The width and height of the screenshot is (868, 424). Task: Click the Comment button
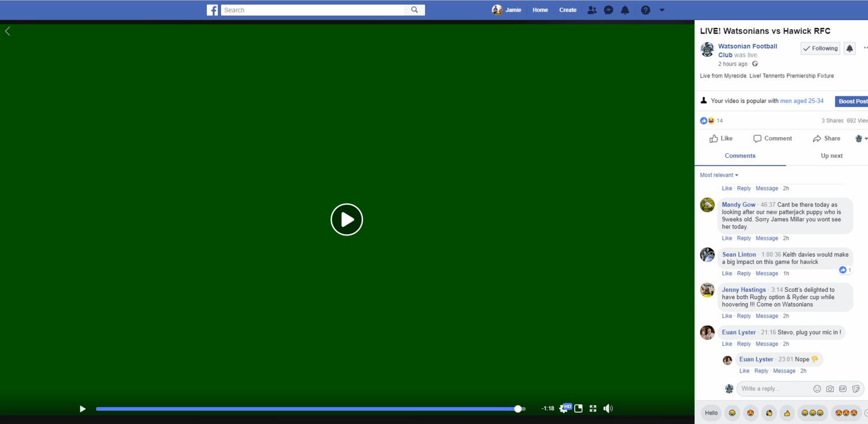773,139
